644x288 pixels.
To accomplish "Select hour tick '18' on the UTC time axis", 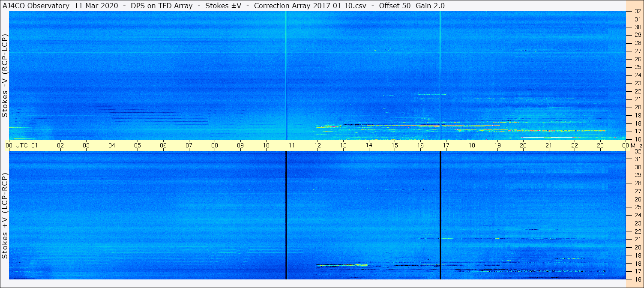I will click(x=472, y=145).
